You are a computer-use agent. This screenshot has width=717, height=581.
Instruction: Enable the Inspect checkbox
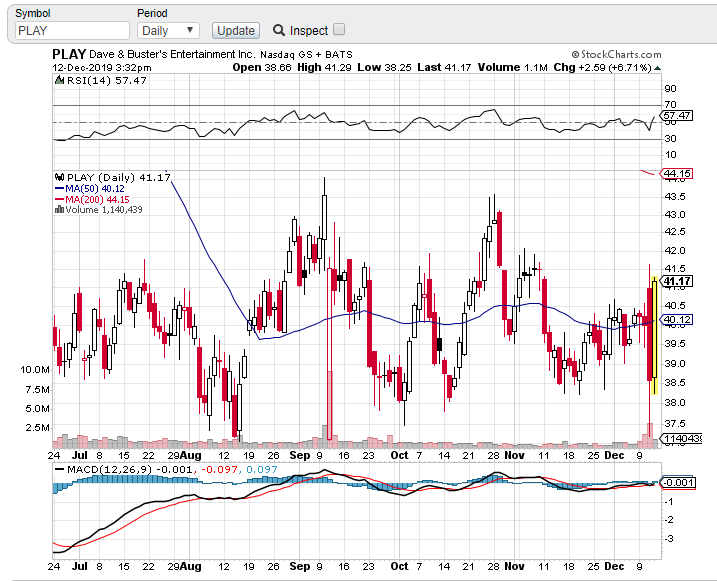338,30
